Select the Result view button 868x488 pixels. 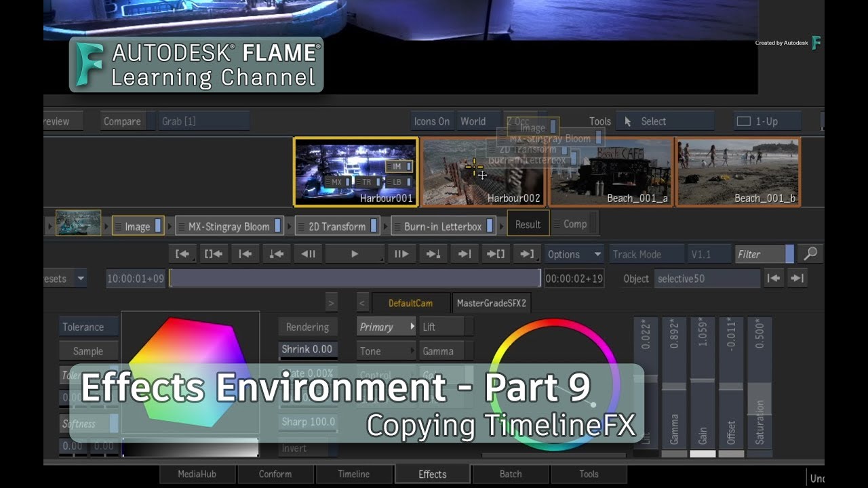[x=528, y=224]
